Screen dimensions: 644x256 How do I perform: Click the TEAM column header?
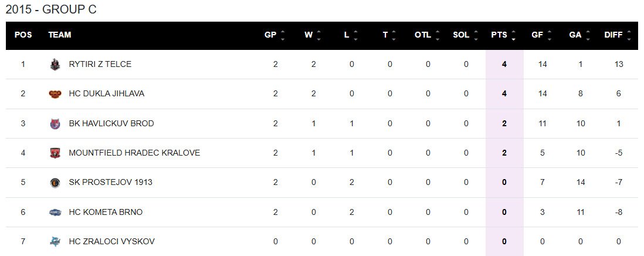click(59, 35)
